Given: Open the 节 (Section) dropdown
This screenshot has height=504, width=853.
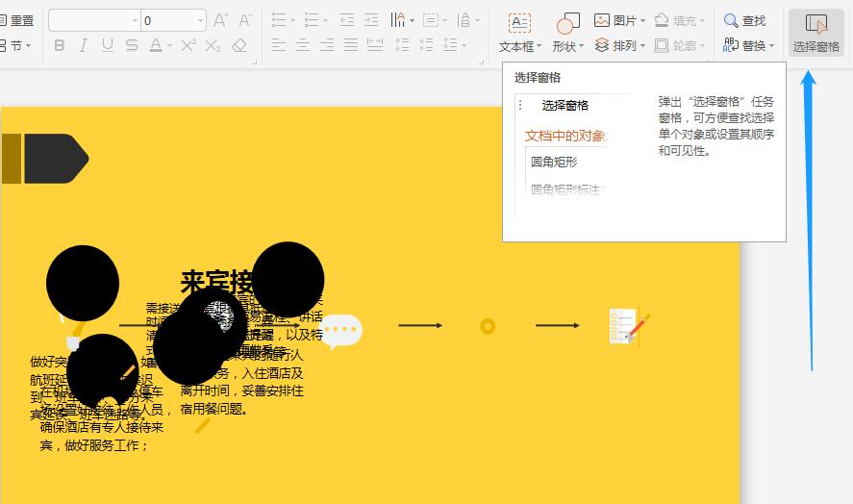Looking at the screenshot, I should click(x=16, y=46).
